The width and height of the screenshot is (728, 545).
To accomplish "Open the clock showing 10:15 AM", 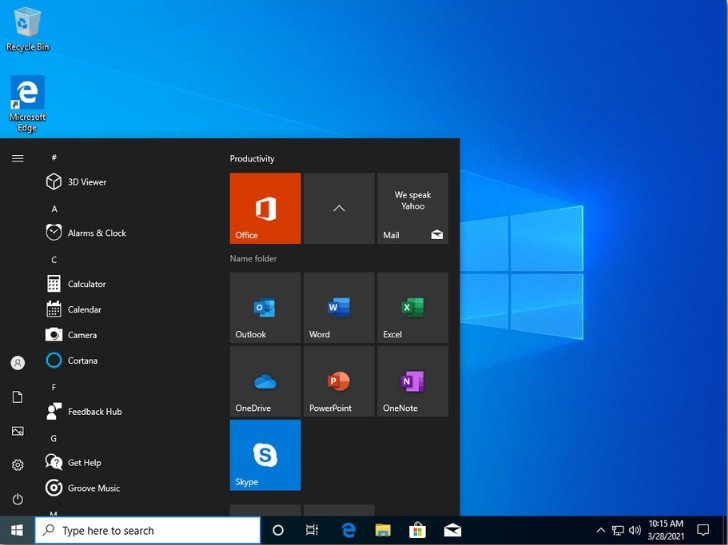I will (x=666, y=530).
